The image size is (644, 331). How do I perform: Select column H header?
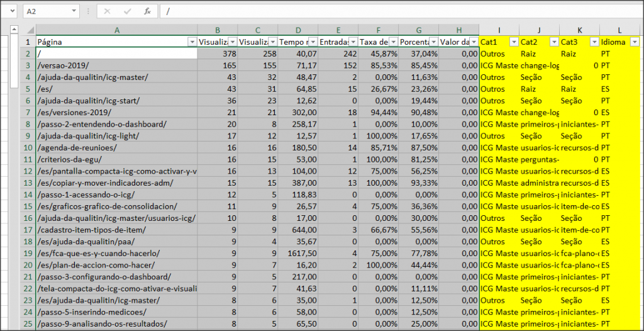pos(458,30)
